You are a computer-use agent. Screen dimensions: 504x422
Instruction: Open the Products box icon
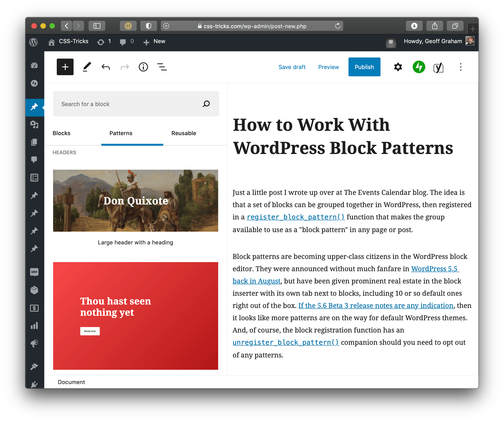tap(34, 290)
